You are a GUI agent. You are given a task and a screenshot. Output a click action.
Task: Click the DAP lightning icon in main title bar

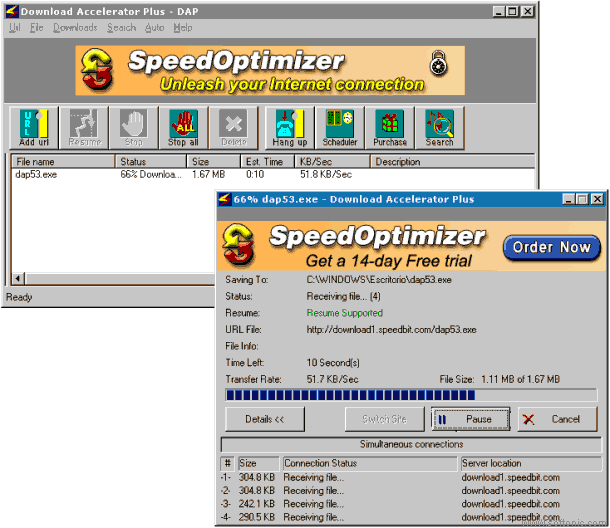12,11
